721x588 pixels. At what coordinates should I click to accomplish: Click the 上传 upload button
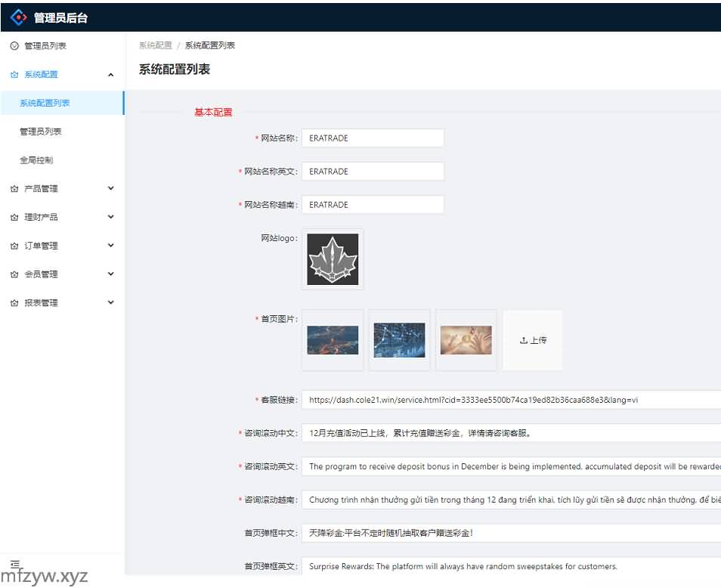tap(533, 340)
